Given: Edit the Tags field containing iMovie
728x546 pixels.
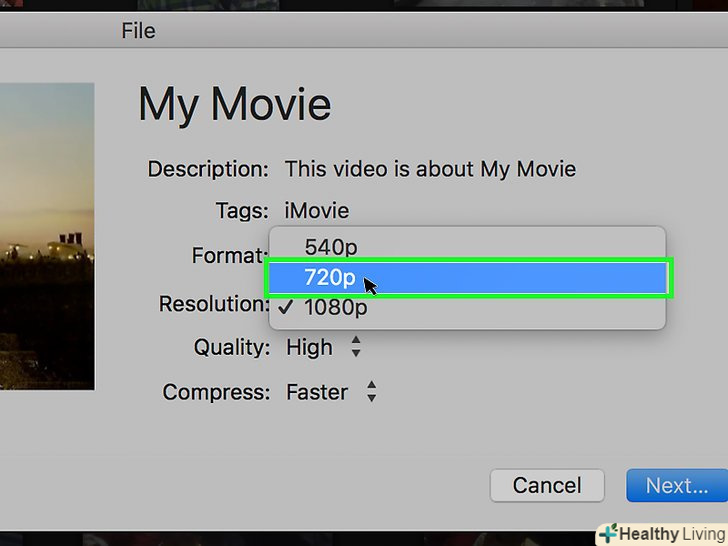Looking at the screenshot, I should [317, 211].
